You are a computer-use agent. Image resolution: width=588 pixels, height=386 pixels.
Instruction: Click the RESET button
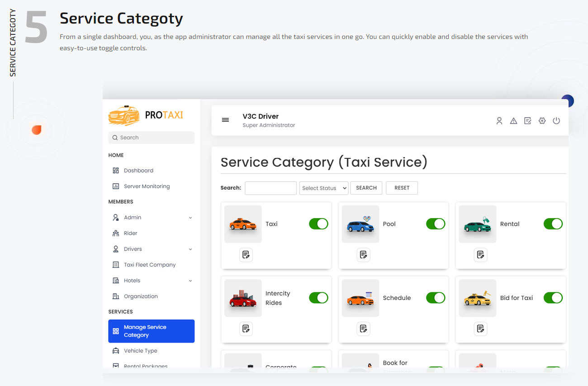click(402, 187)
